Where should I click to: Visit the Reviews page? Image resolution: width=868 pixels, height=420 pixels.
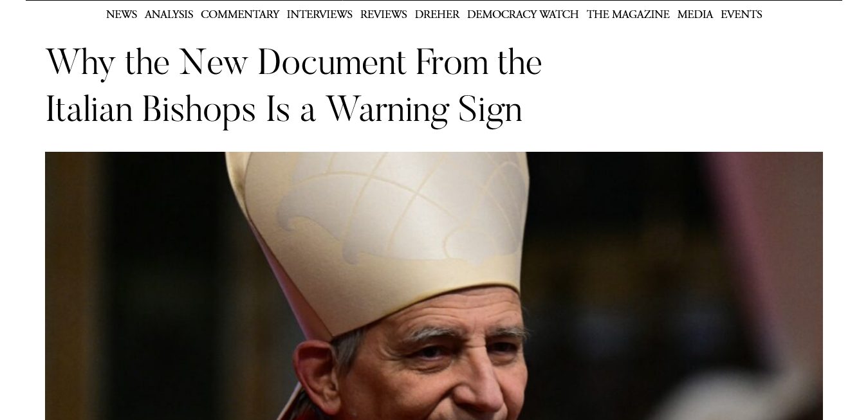[383, 15]
